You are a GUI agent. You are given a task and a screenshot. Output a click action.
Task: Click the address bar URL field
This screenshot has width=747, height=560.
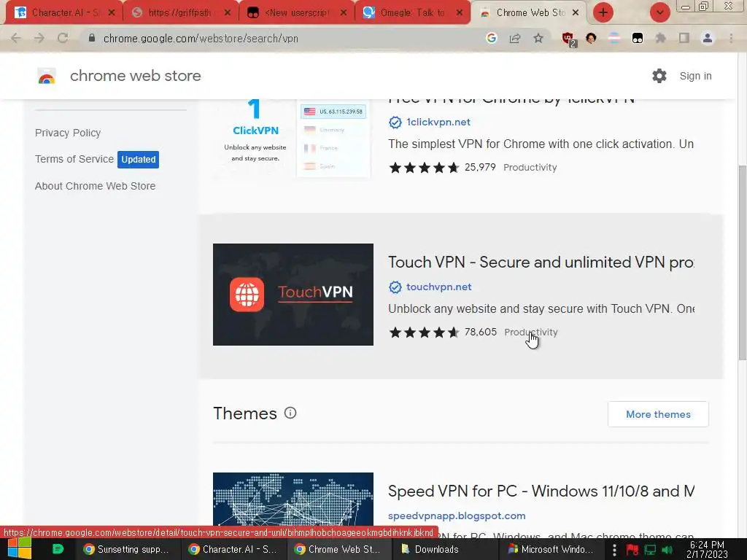[x=286, y=39]
